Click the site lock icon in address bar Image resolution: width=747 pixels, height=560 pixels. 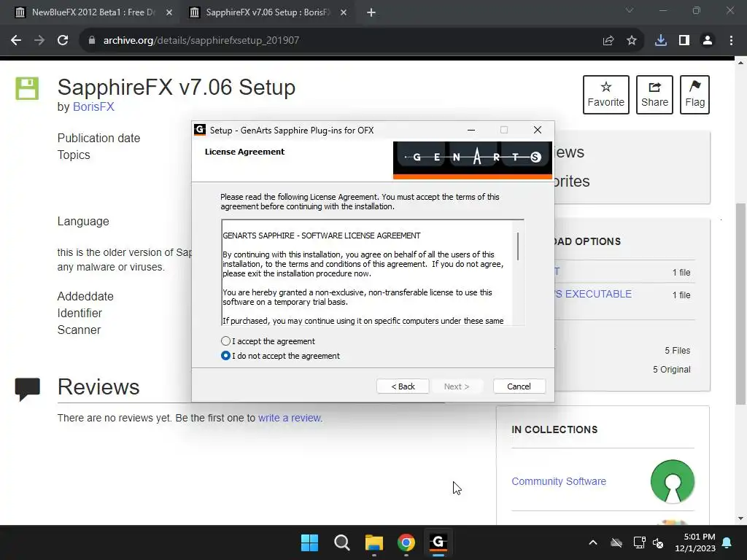91,41
